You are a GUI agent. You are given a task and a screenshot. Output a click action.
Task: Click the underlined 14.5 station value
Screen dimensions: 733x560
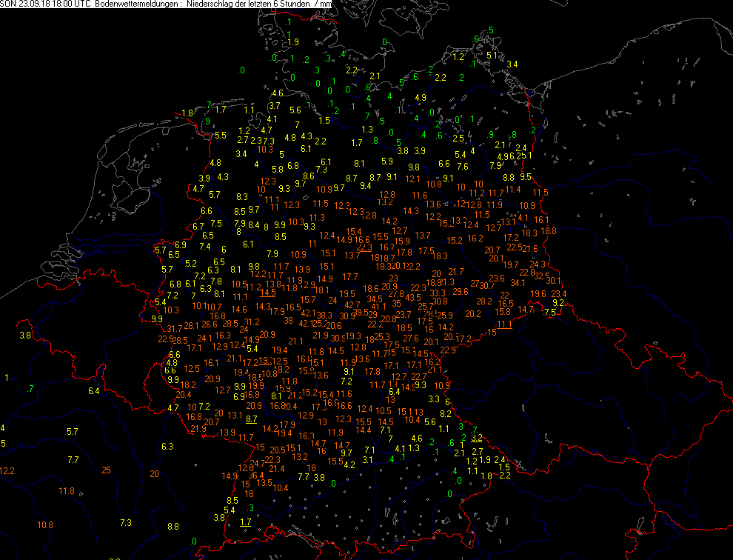coord(268,292)
